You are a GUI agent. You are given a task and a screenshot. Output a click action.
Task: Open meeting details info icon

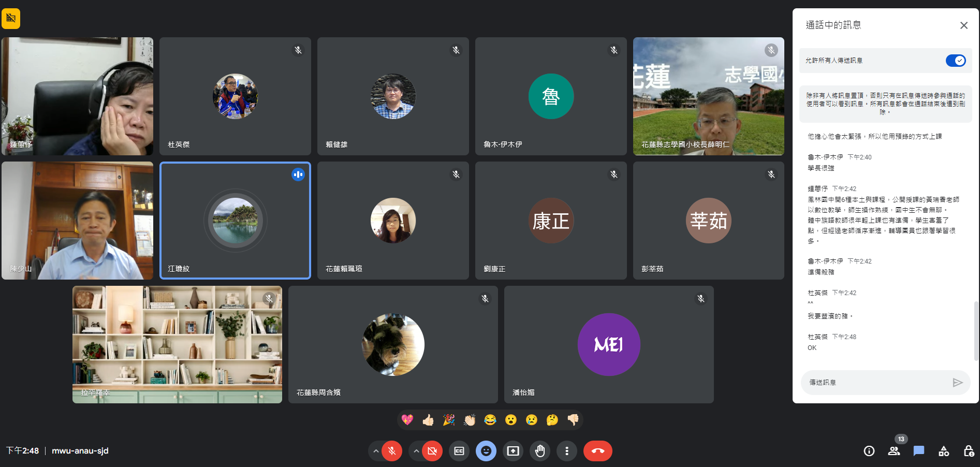869,451
